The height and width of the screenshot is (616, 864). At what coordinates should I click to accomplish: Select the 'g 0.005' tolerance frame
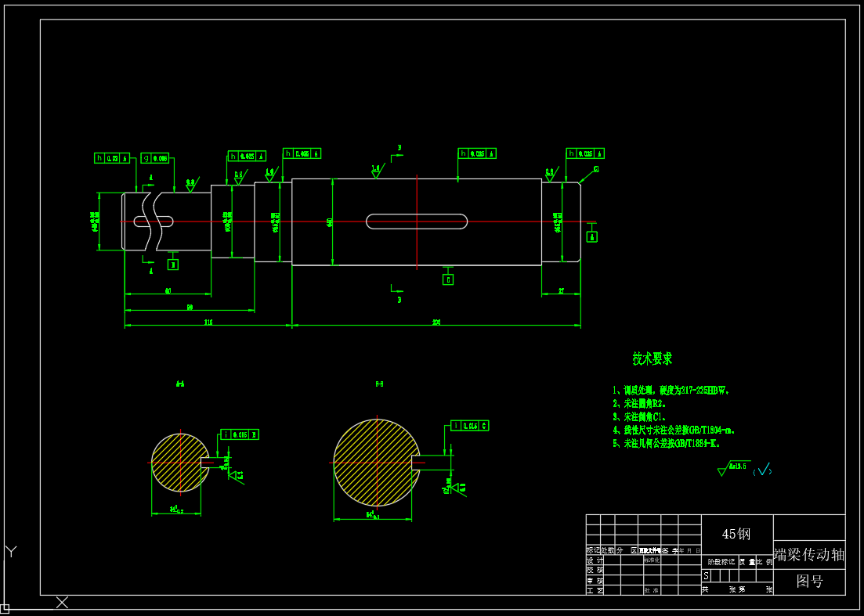(x=155, y=158)
